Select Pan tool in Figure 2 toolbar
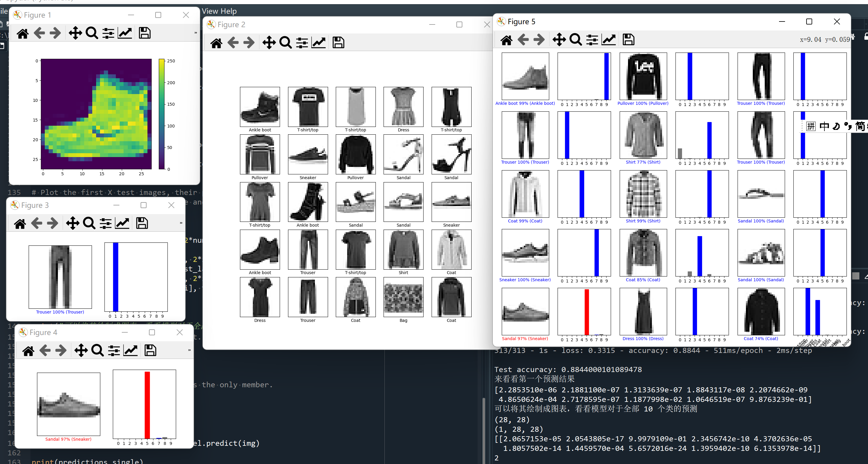The image size is (868, 464). (269, 43)
